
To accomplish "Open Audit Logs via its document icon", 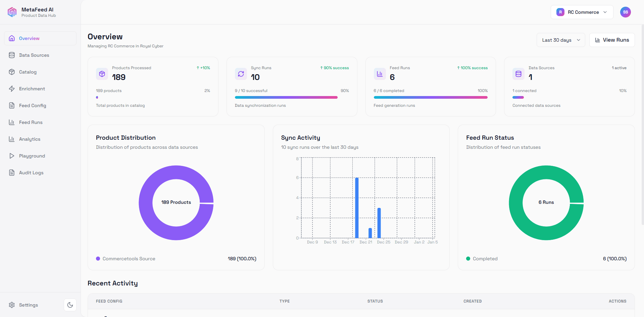I will pos(12,173).
